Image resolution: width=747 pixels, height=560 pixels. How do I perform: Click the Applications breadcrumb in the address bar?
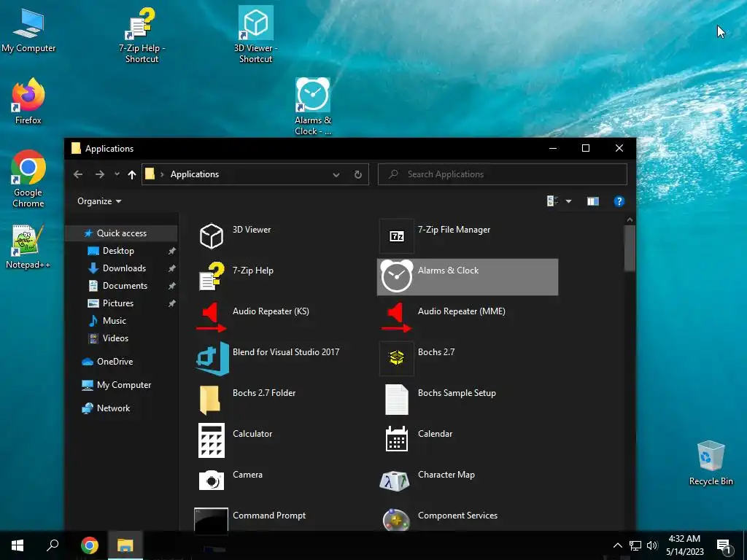click(x=194, y=174)
